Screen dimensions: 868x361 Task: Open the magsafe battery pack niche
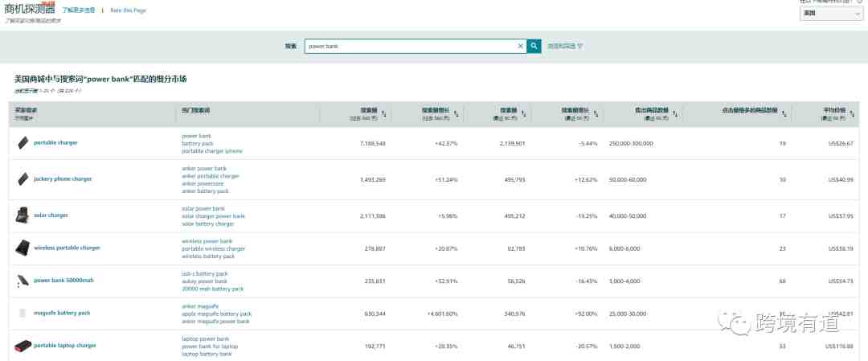[62, 313]
